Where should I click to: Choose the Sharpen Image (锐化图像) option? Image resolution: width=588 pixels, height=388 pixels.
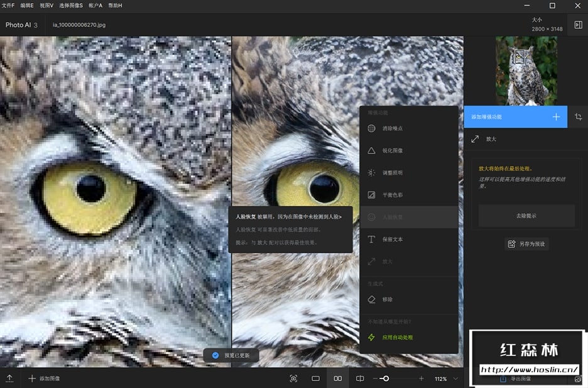(393, 150)
